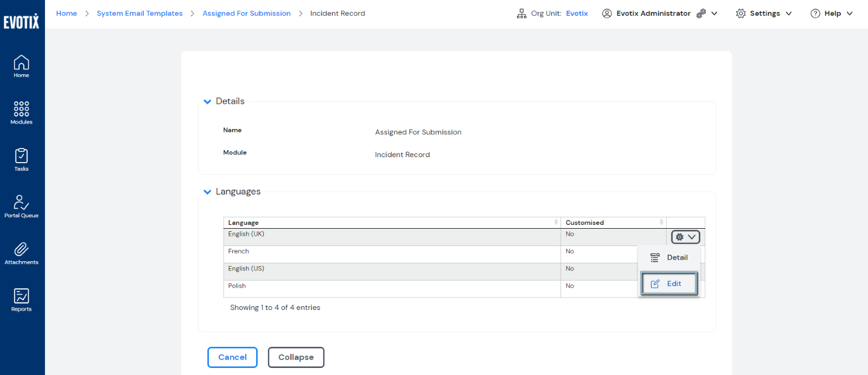Open the Help menu label
This screenshot has width=868, height=375.
tap(833, 14)
